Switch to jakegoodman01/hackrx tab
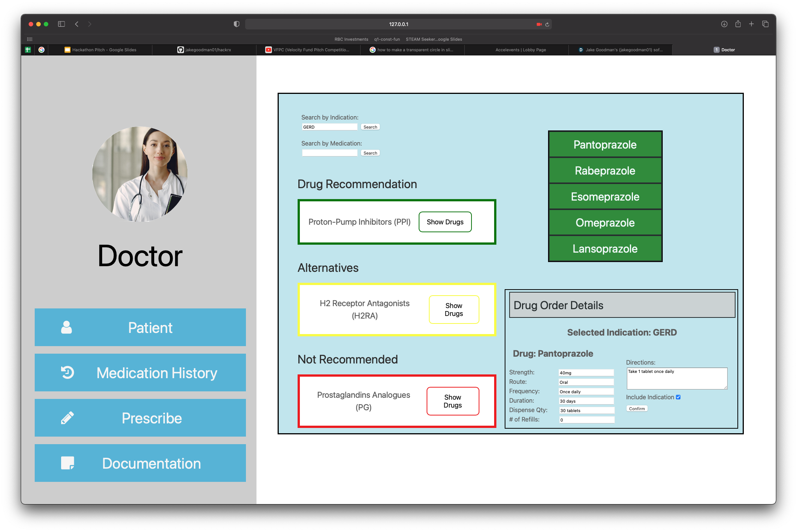This screenshot has height=532, width=797. [204, 50]
